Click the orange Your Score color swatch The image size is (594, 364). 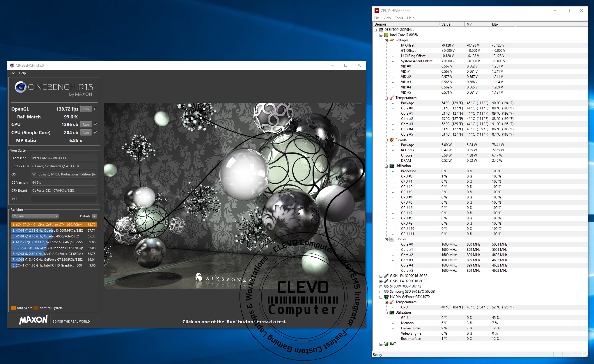[13, 308]
